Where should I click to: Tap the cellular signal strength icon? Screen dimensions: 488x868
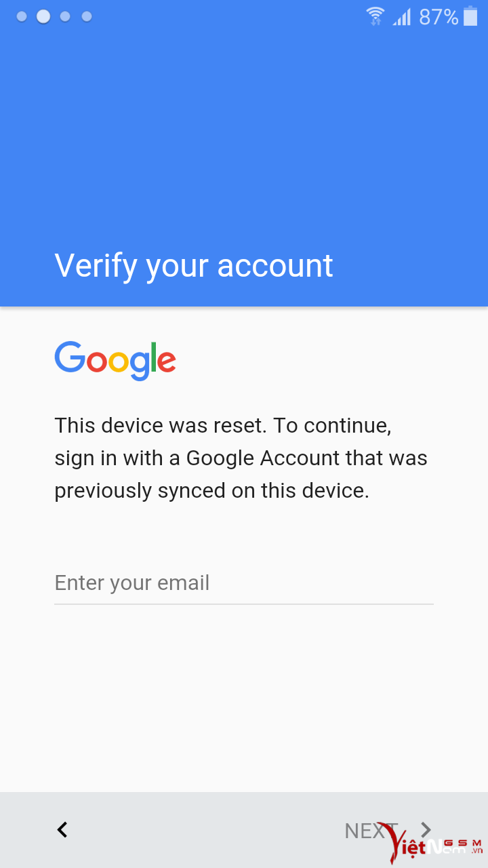[x=402, y=16]
